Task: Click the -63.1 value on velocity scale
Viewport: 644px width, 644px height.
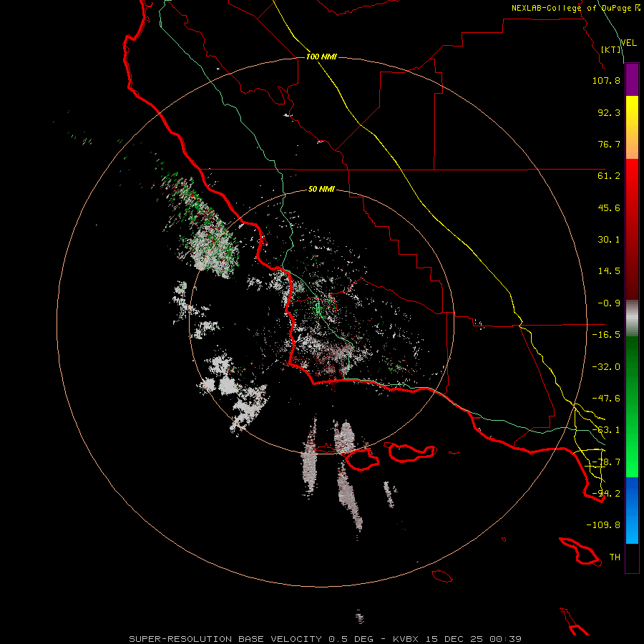Action: pos(606,430)
